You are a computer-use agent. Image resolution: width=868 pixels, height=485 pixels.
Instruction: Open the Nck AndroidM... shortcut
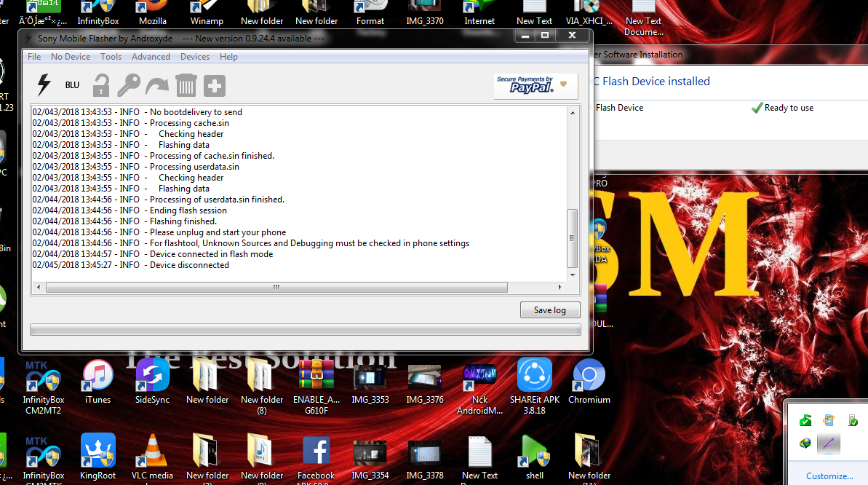pos(479,387)
